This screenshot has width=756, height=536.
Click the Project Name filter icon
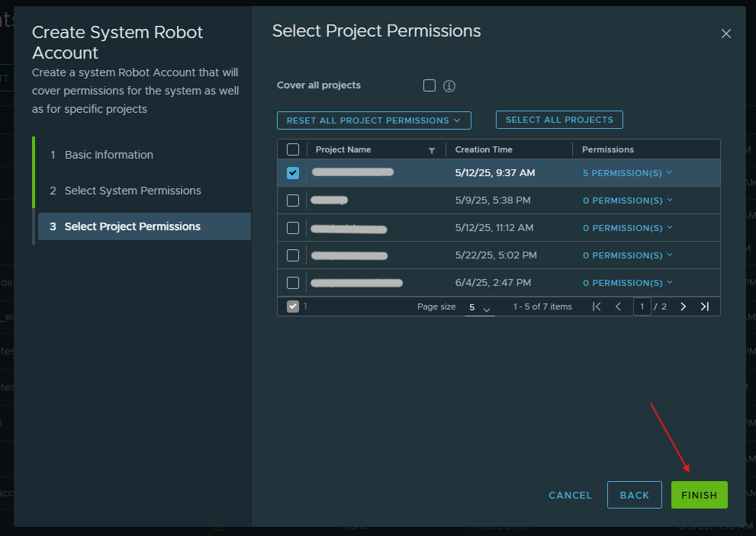[x=432, y=150]
